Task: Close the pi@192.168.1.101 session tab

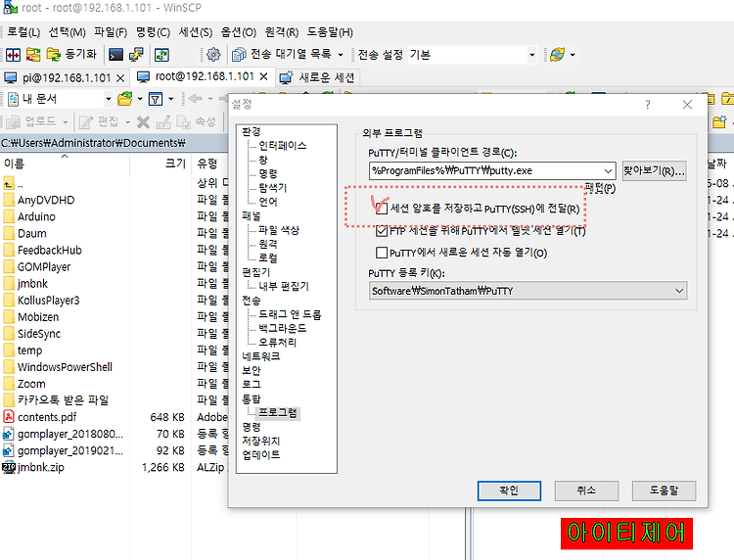Action: click(x=120, y=77)
